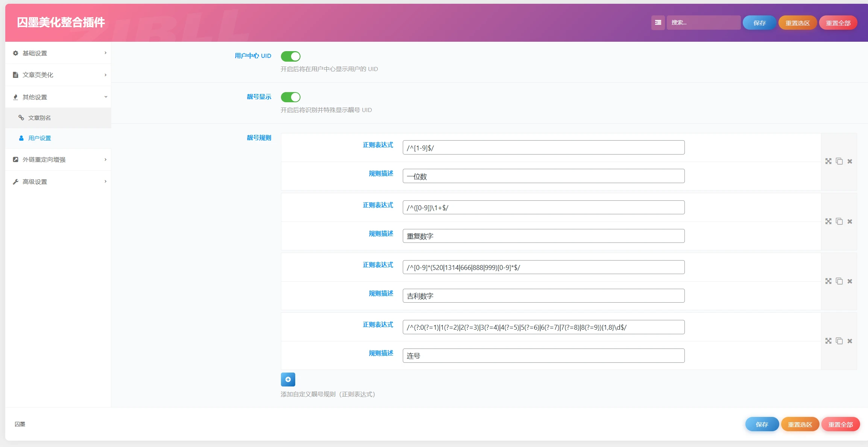Screen dimensions: 868x447
Task: Switch to 高级设置 in the sidebar
Action: click(34, 182)
